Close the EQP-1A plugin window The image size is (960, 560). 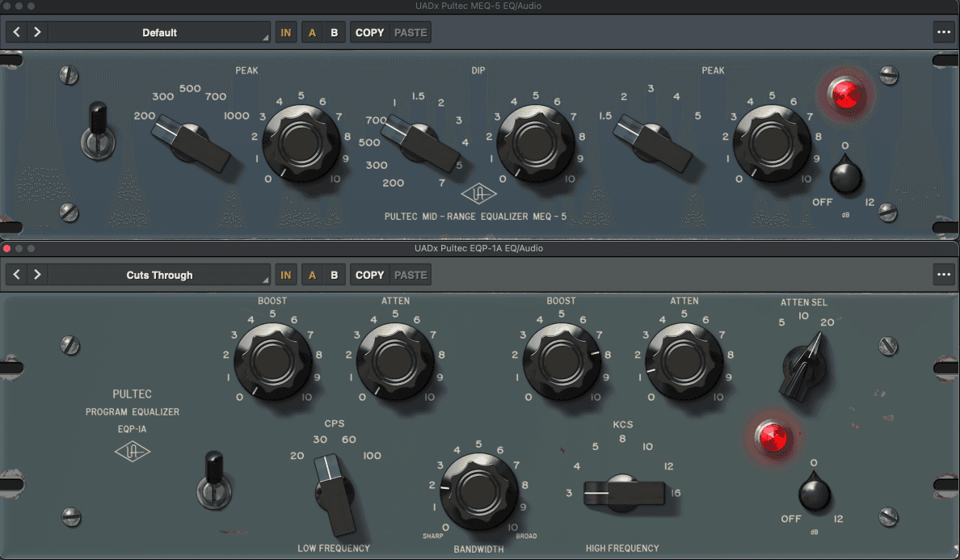tap(6, 248)
